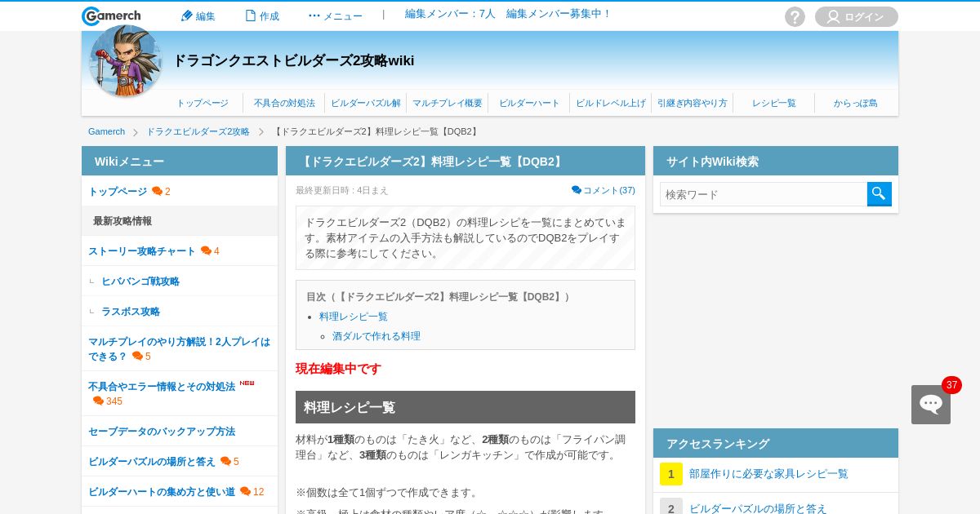Open the 不具合の対処法 navigation tab
Image resolution: width=980 pixels, height=514 pixels.
coord(284,104)
